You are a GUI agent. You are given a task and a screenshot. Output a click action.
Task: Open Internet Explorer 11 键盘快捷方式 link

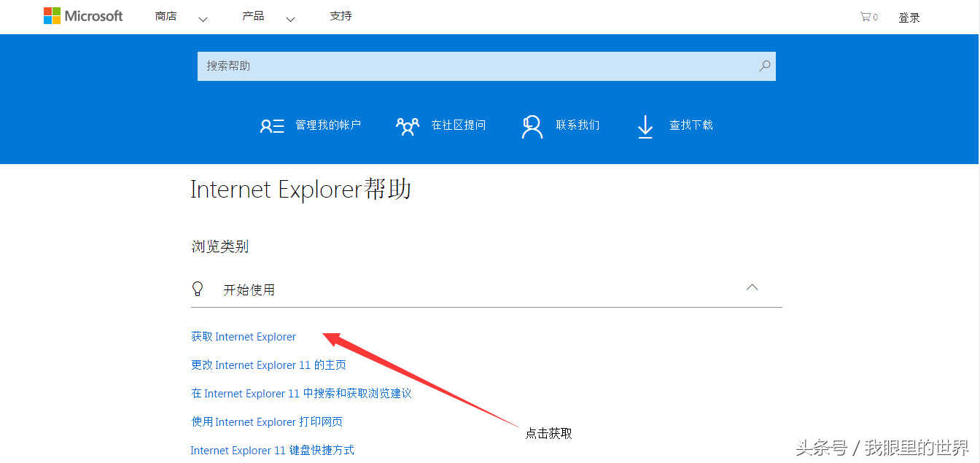click(273, 451)
